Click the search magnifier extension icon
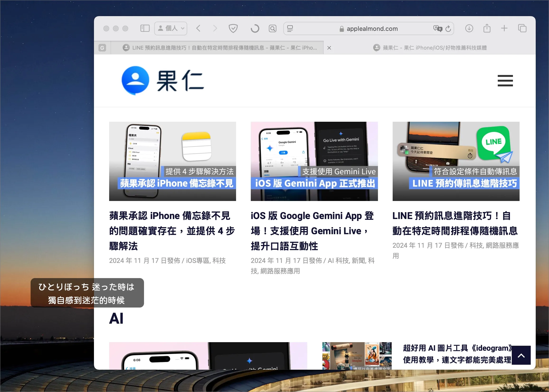Viewport: 549px width, 392px height. click(272, 28)
